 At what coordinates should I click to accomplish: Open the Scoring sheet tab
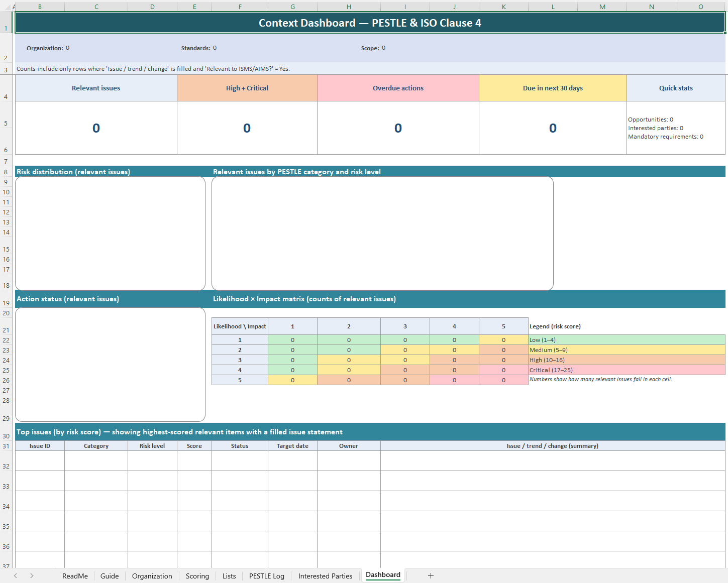tap(197, 576)
